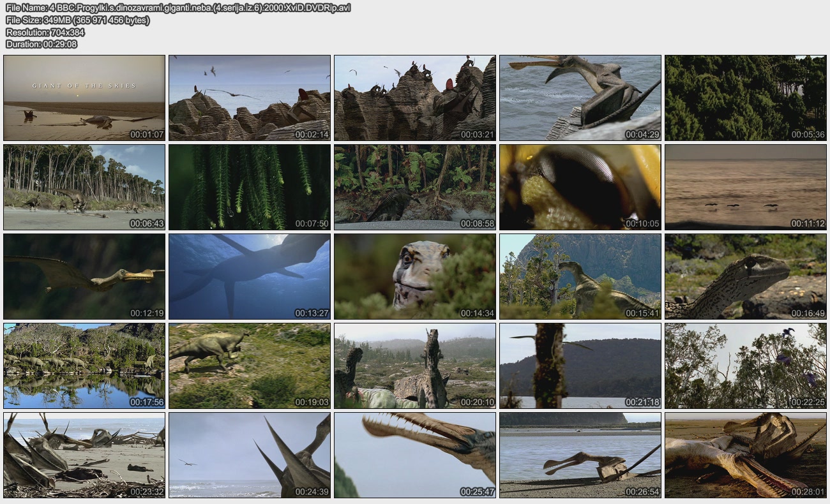
Task: Click the toothed beak close-up at 00:25:47
Action: 415,455
